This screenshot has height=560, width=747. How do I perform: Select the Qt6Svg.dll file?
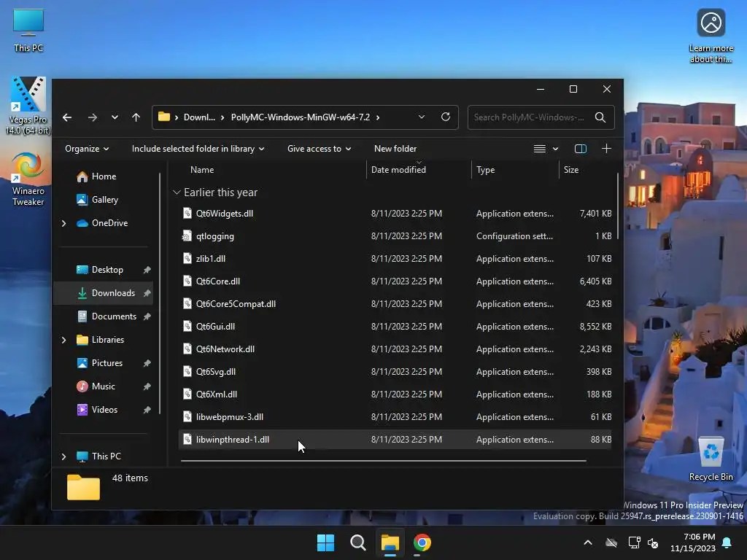[395, 372]
